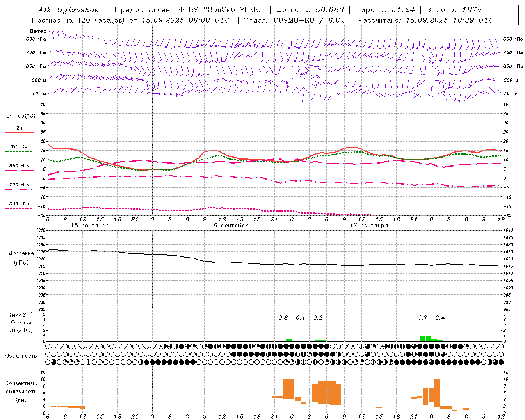Click the Долгота: 80.083 value
Screen dimensions: 525x420
(310, 10)
